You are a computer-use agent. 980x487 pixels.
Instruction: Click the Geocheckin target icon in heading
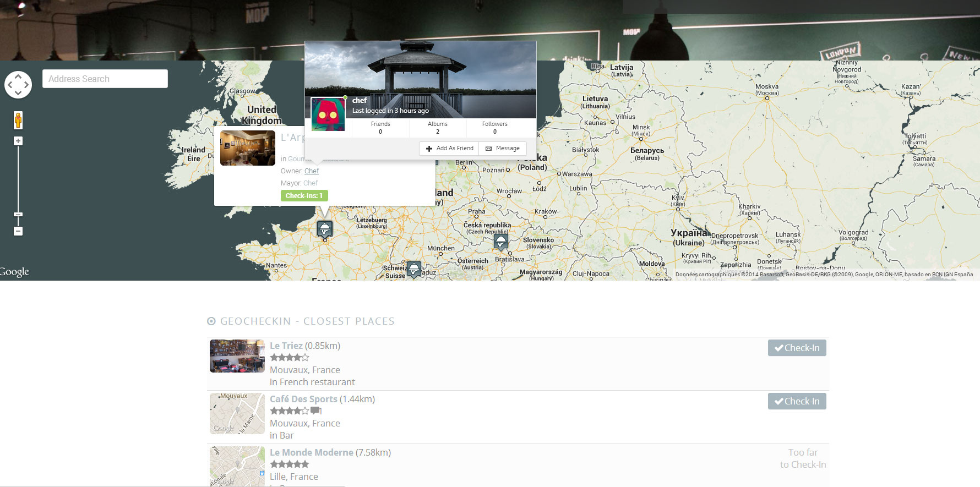pos(211,321)
